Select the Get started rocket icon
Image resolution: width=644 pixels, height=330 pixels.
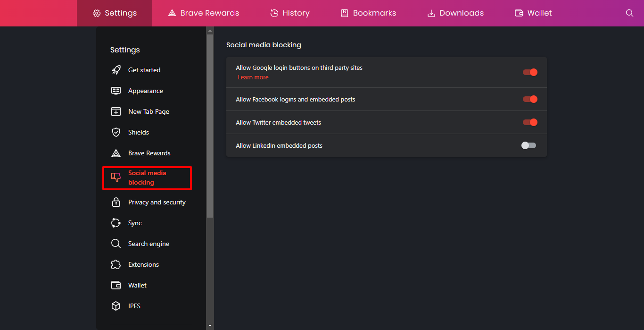pos(116,69)
